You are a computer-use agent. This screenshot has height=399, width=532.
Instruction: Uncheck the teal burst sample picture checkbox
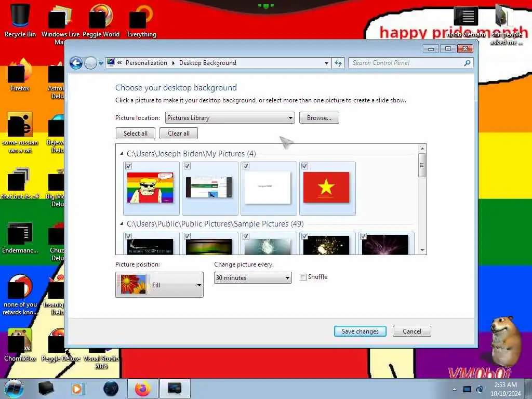[x=246, y=236]
